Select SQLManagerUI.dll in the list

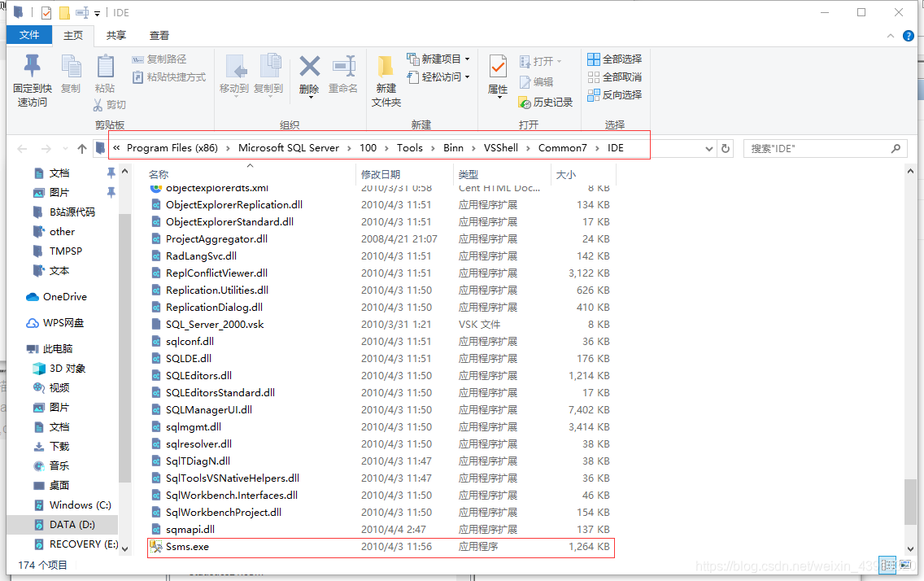[381, 410]
